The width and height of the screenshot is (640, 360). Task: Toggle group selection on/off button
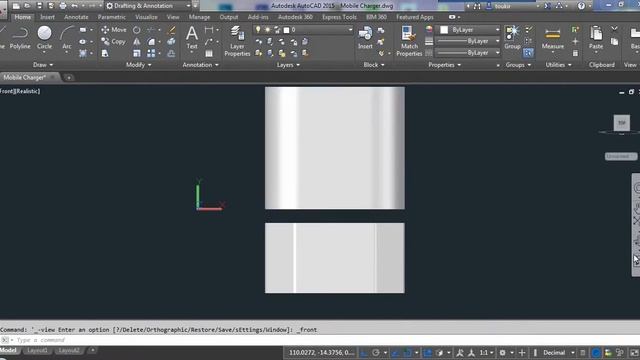529,53
